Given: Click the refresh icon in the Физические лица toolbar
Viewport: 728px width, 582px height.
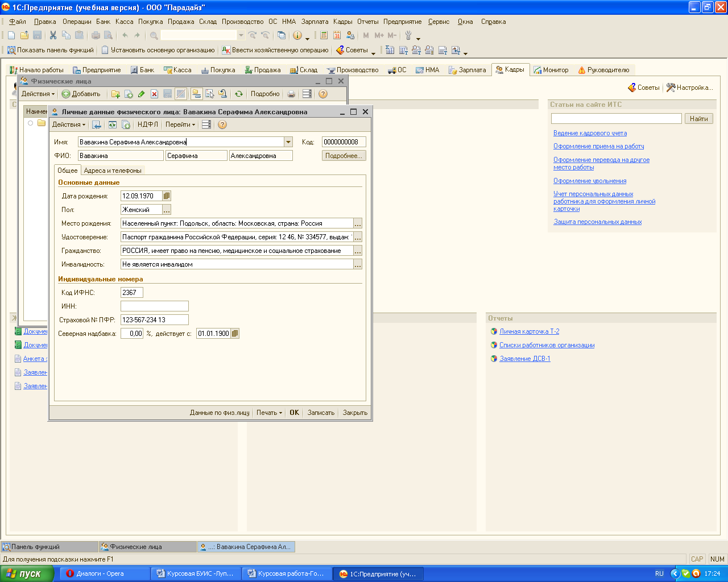Looking at the screenshot, I should point(239,94).
